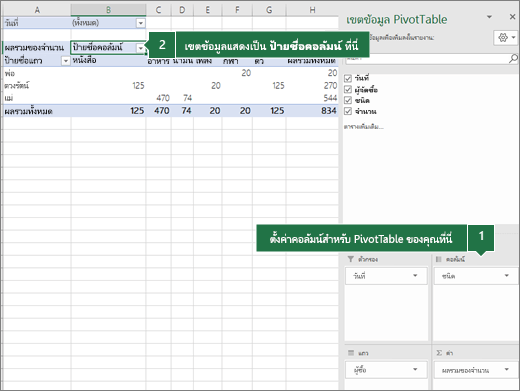Select value 74 in แม่ row

pos(182,98)
